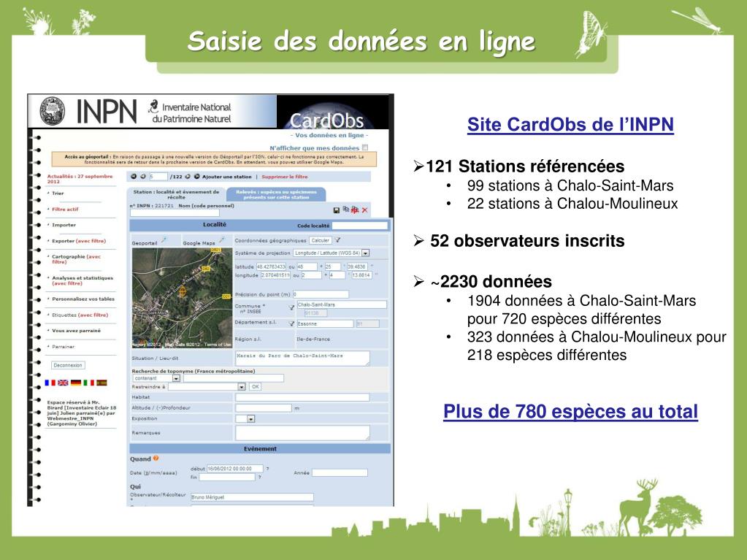Open Analyses et statistiques menu item
This screenshot has height=560, width=747.
click(x=83, y=280)
